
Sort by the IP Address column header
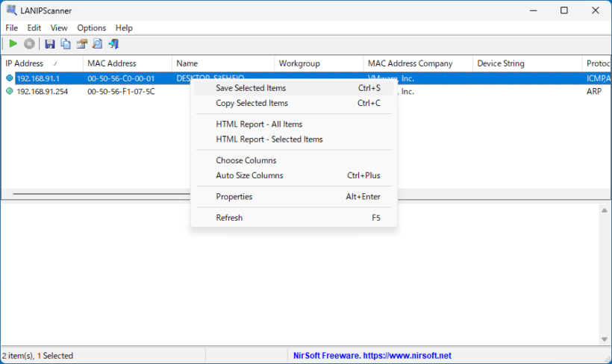[x=42, y=63]
